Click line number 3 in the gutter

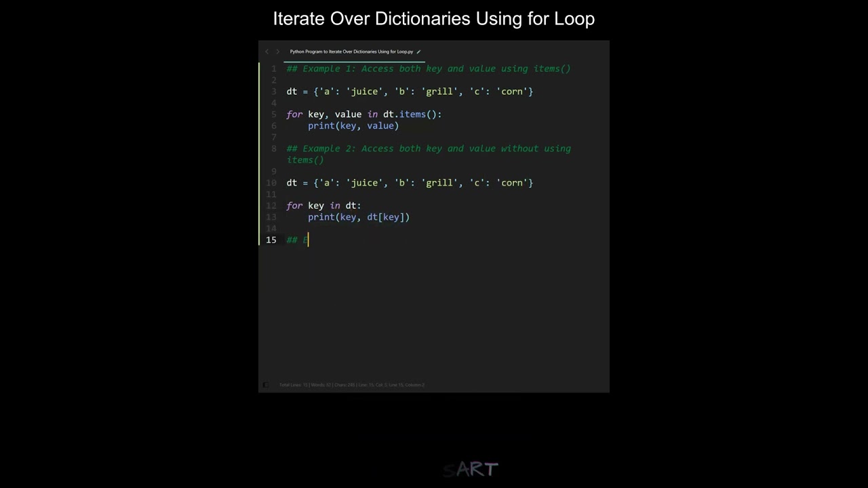point(274,91)
